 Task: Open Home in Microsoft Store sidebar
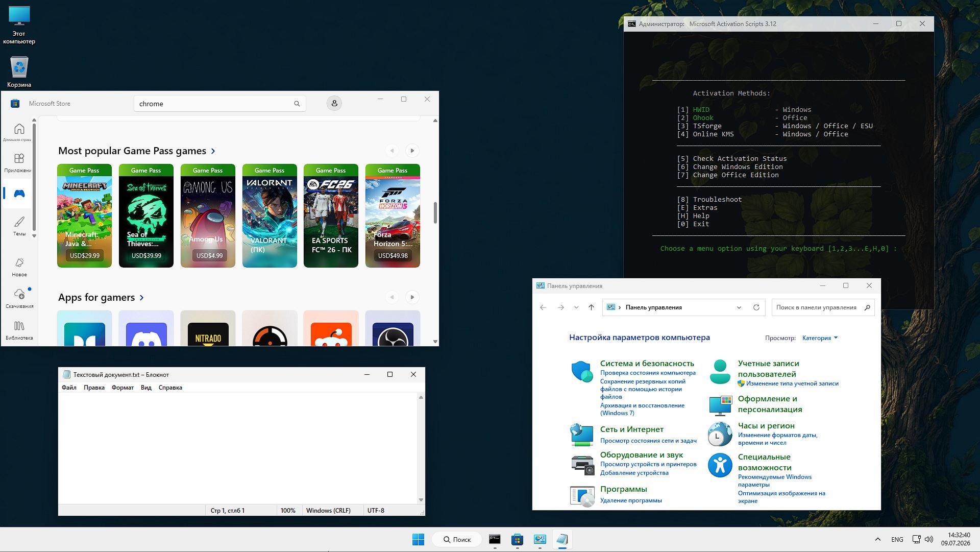19,132
